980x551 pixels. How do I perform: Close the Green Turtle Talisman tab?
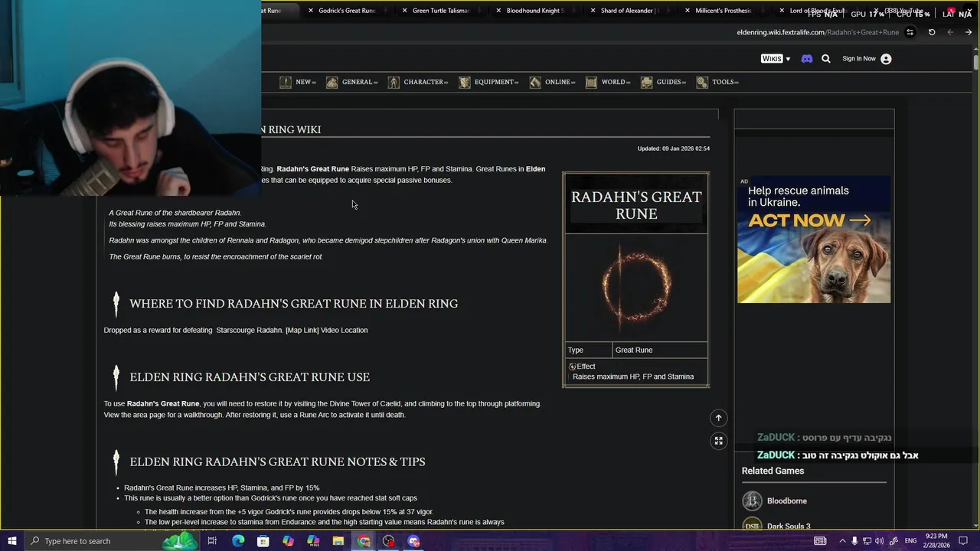pos(405,11)
